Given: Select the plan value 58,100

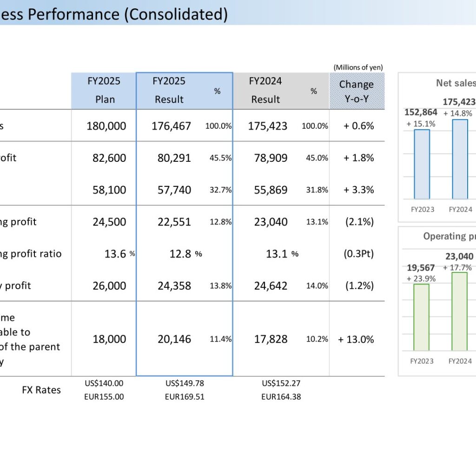Looking at the screenshot, I should pos(109,190).
